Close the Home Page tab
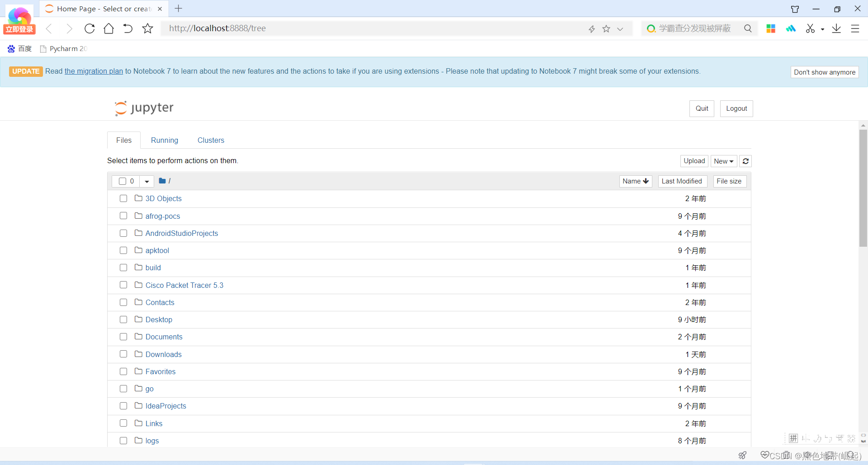Image resolution: width=868 pixels, height=465 pixels. [160, 9]
